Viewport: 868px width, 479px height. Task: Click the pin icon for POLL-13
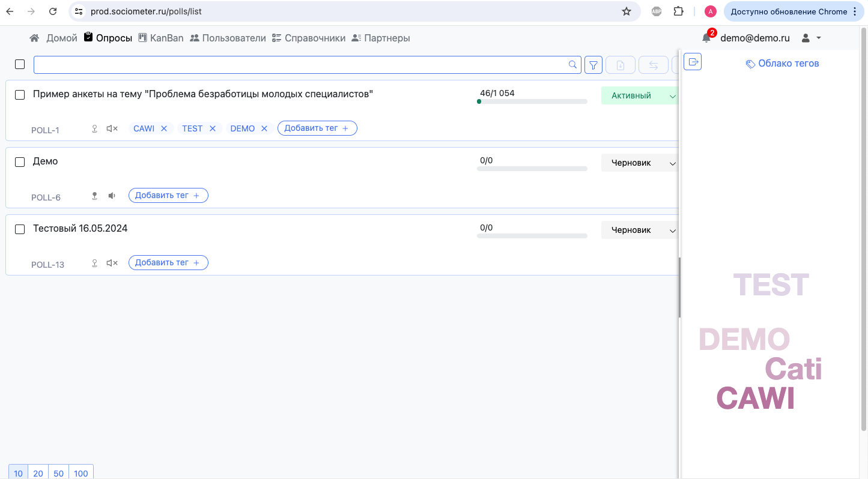tap(94, 263)
